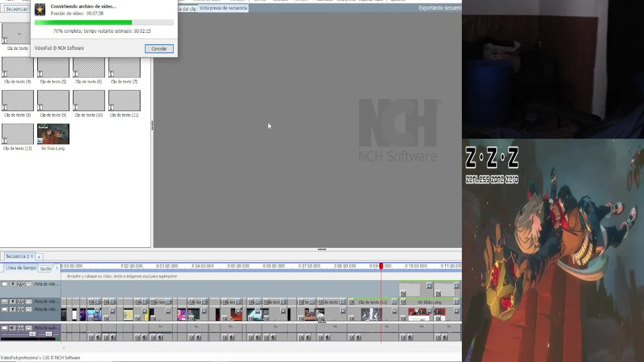
Task: Open FX on Clip de texto (11) timeline clip
Action: point(352,302)
